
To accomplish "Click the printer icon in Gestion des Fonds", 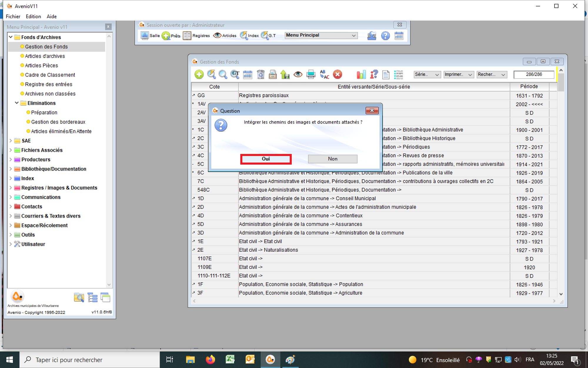I will 311,74.
